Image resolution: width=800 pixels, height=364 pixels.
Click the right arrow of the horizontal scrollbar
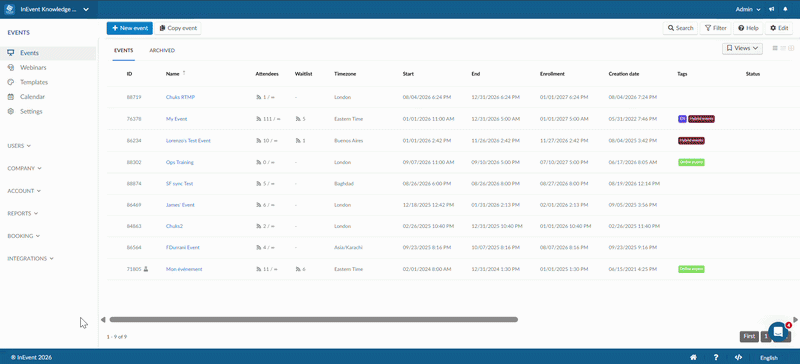tap(795, 320)
